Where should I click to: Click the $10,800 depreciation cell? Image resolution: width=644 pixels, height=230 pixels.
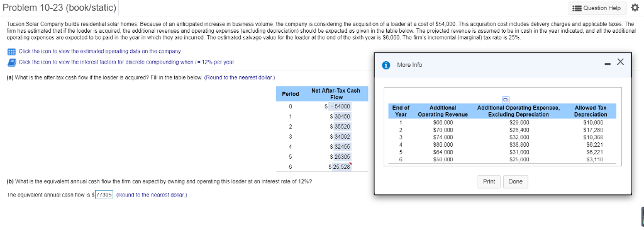(593, 122)
